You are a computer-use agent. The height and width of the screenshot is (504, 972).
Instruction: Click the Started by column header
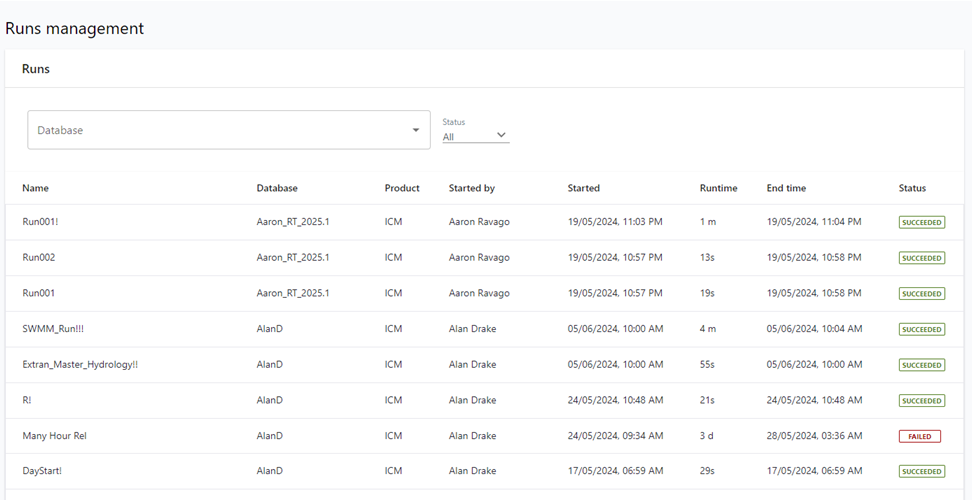click(x=472, y=188)
